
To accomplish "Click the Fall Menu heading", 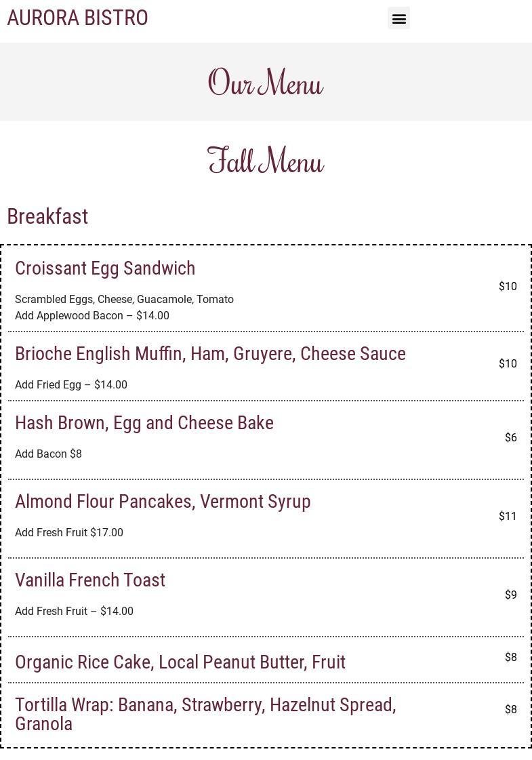I will (x=266, y=161).
